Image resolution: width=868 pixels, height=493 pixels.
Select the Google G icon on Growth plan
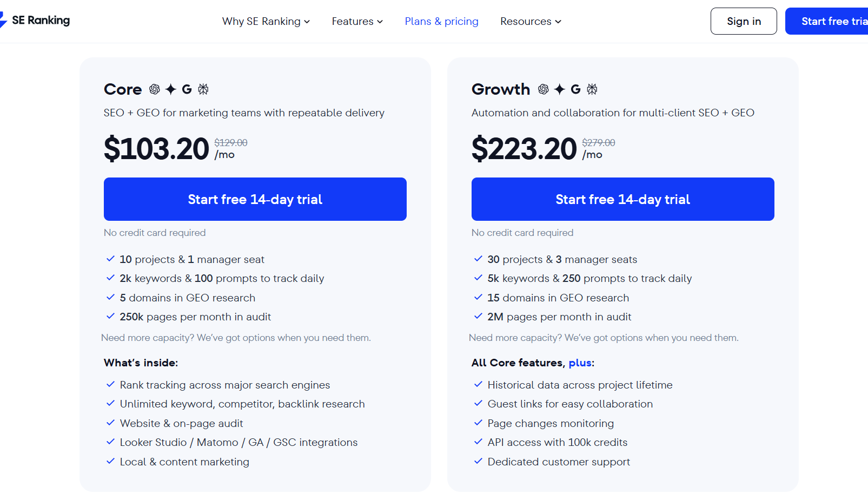pyautogui.click(x=575, y=89)
